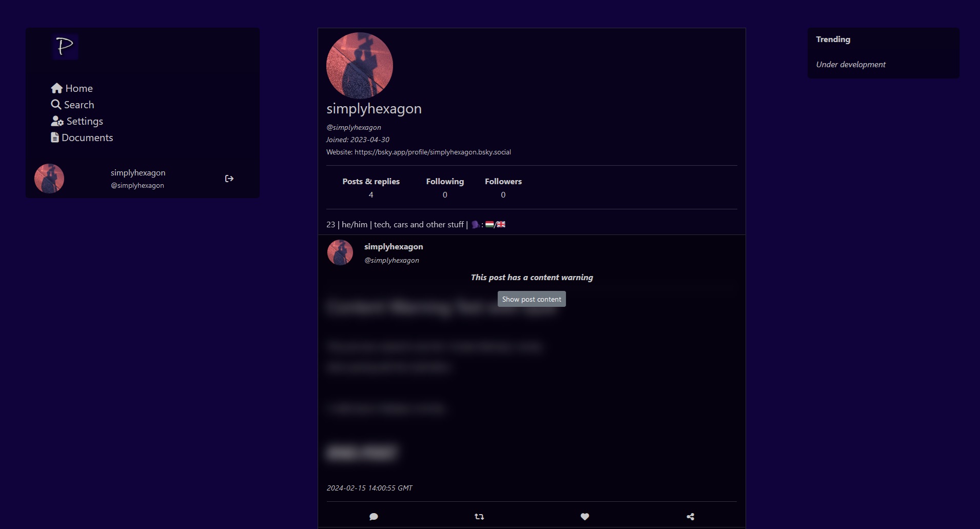Open the bsky.app website link
The width and height of the screenshot is (980, 529).
[432, 152]
